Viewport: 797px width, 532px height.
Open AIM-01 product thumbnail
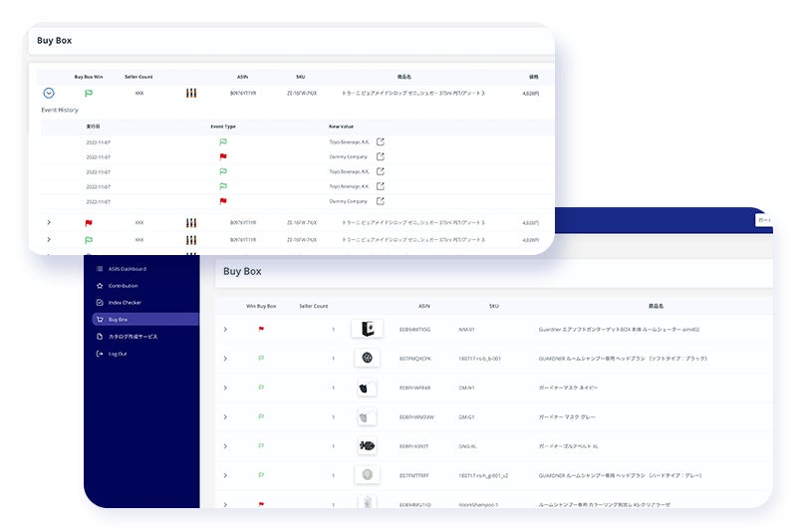(x=367, y=329)
